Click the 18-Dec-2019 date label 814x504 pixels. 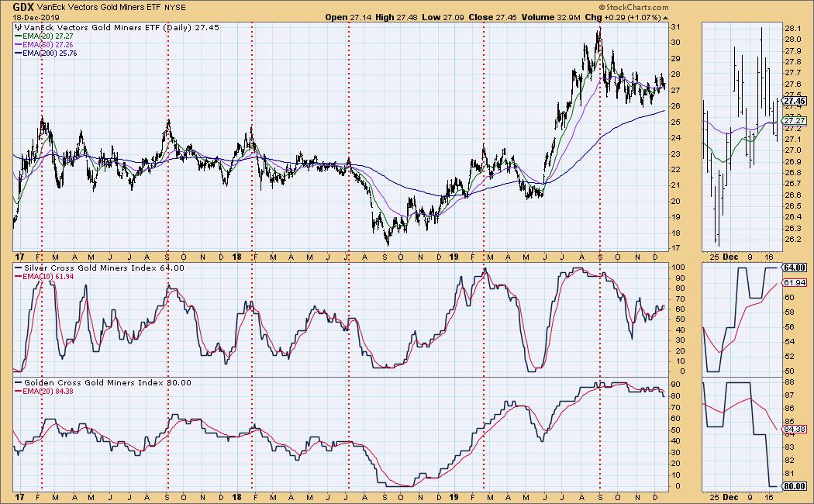pyautogui.click(x=36, y=16)
